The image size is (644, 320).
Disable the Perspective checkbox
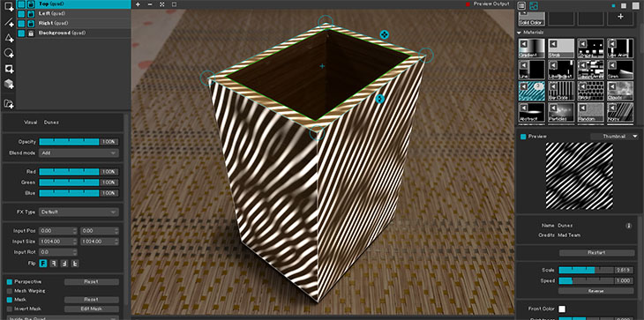click(x=10, y=282)
